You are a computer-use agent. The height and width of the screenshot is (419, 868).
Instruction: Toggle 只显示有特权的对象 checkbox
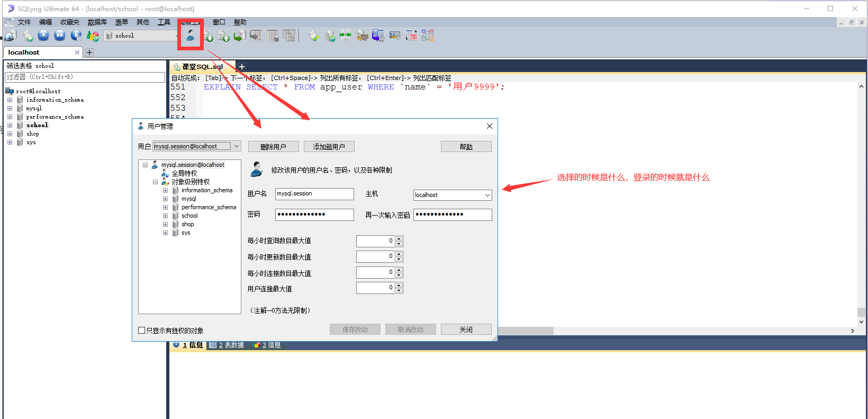pos(141,331)
